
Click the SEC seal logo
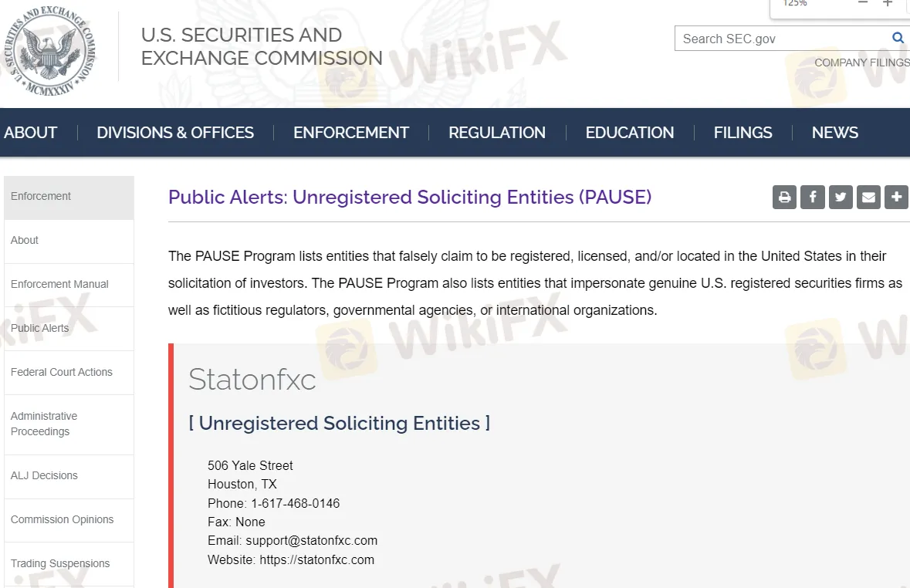click(x=49, y=51)
